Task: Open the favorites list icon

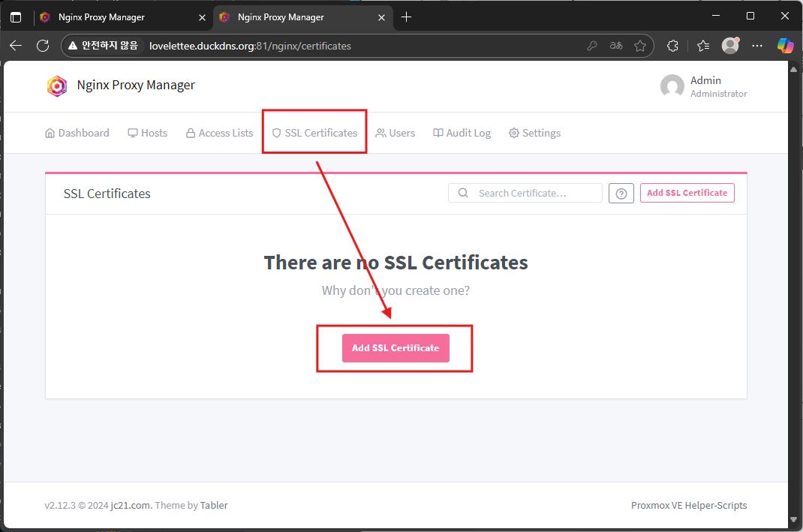Action: point(703,46)
